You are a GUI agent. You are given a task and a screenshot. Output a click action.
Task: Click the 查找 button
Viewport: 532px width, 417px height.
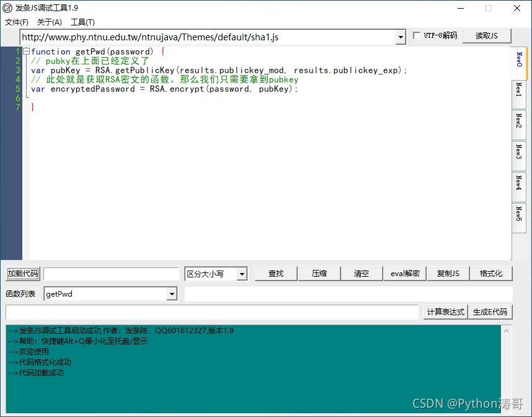[276, 274]
